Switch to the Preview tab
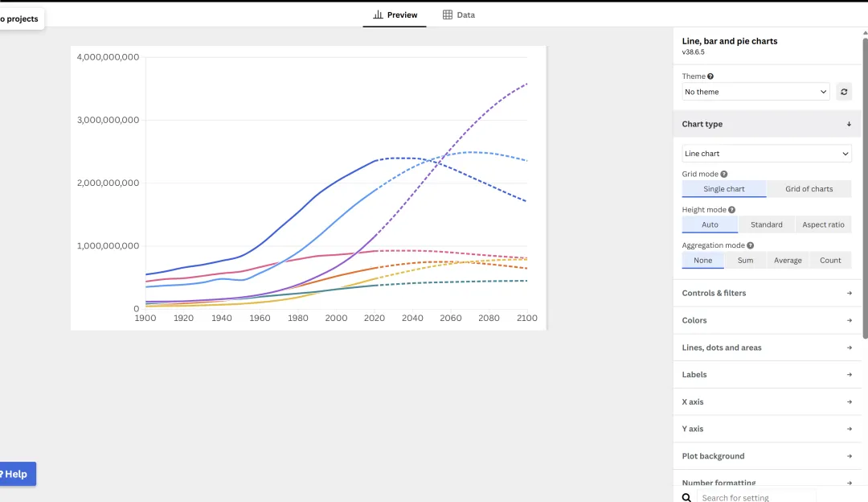868x502 pixels. [x=395, y=14]
